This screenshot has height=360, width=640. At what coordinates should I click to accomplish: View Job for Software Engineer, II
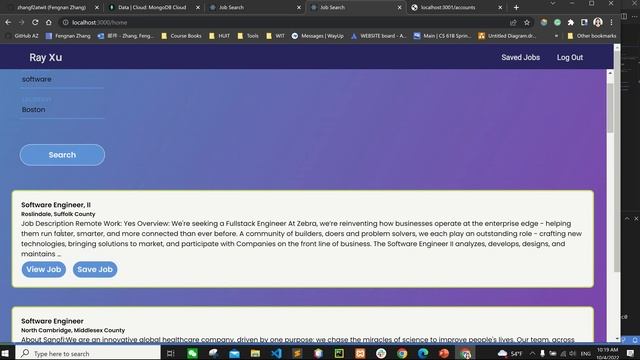click(44, 269)
